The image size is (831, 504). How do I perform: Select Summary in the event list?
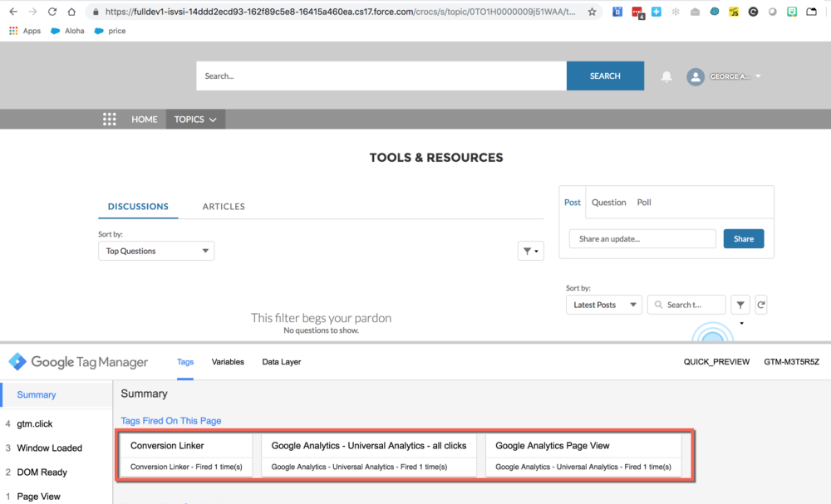tap(57, 395)
